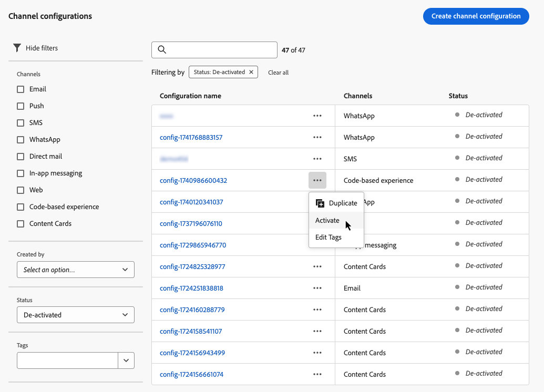Image resolution: width=544 pixels, height=392 pixels.
Task: Click Create channel configuration button
Action: pyautogui.click(x=476, y=16)
